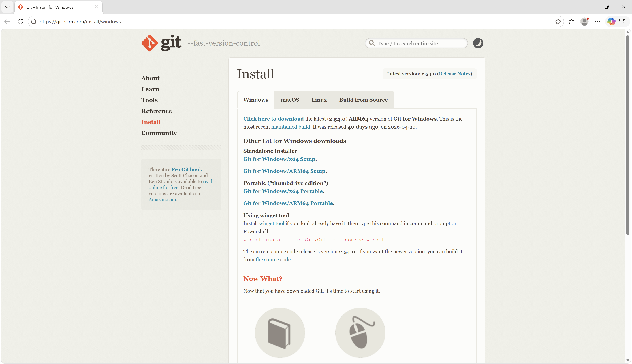The width and height of the screenshot is (632, 364).
Task: Click the scrollbar down arrow
Action: pyautogui.click(x=627, y=360)
